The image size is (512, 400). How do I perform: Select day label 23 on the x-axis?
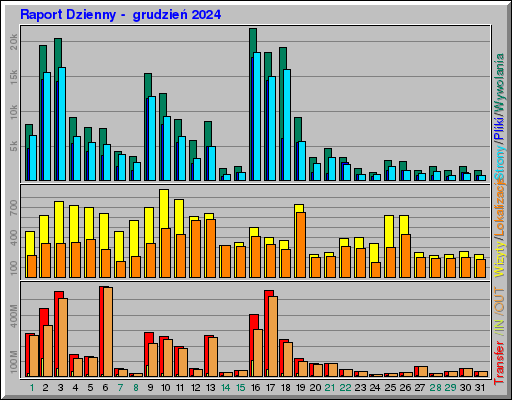360,388
